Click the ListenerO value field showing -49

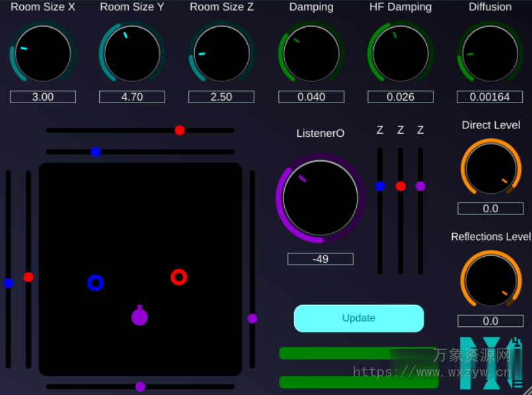pos(320,259)
